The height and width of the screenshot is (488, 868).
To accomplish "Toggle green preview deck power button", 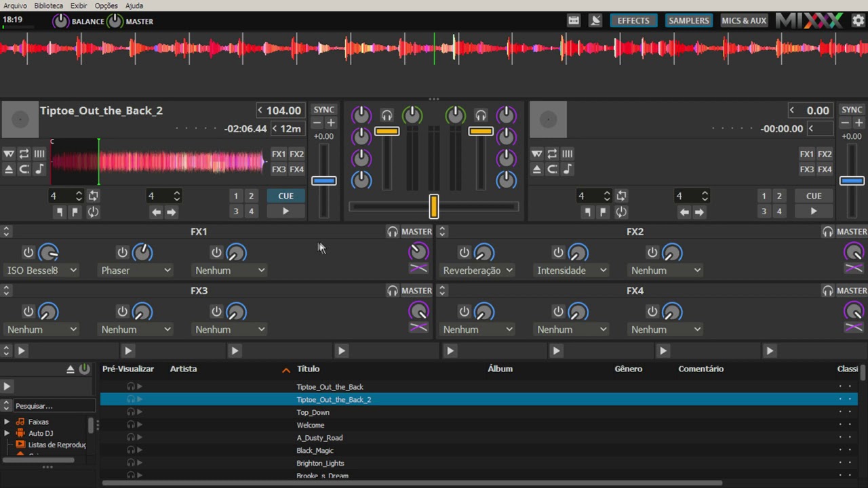I will (x=84, y=369).
